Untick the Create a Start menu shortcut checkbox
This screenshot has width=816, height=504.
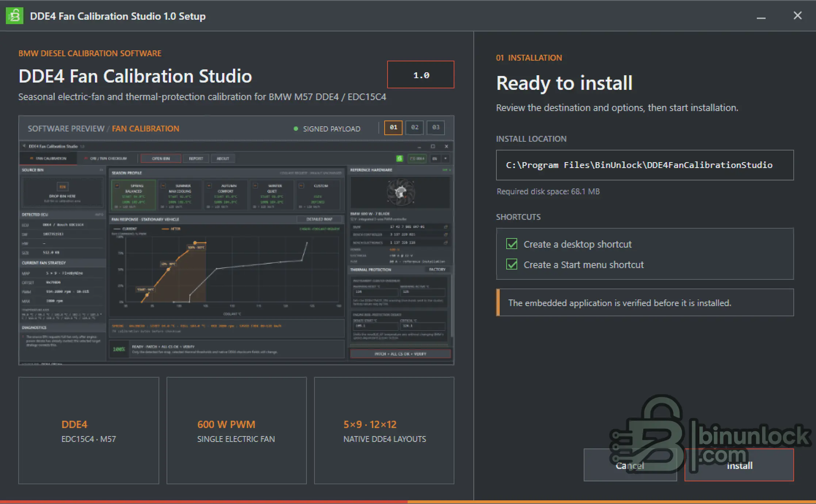pos(512,264)
